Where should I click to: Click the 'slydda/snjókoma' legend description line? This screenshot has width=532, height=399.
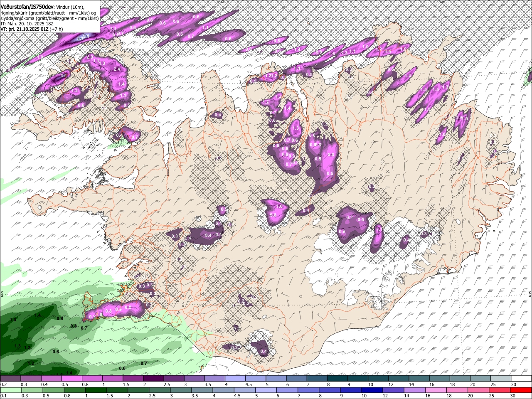pos(49,19)
